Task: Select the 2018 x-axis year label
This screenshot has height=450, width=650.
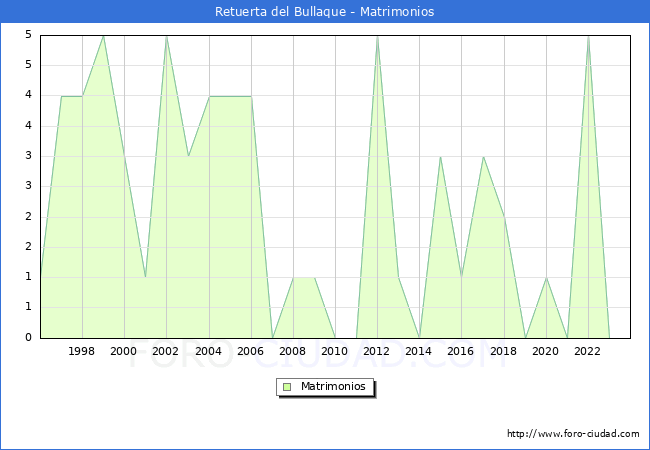Action: coord(503,351)
